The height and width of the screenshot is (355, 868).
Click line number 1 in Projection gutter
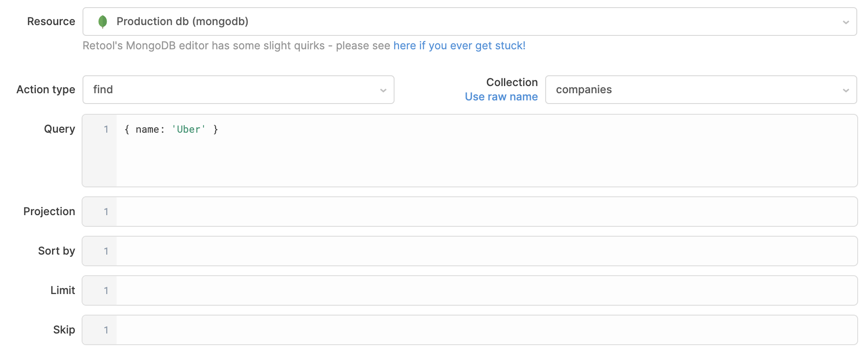[x=106, y=212]
